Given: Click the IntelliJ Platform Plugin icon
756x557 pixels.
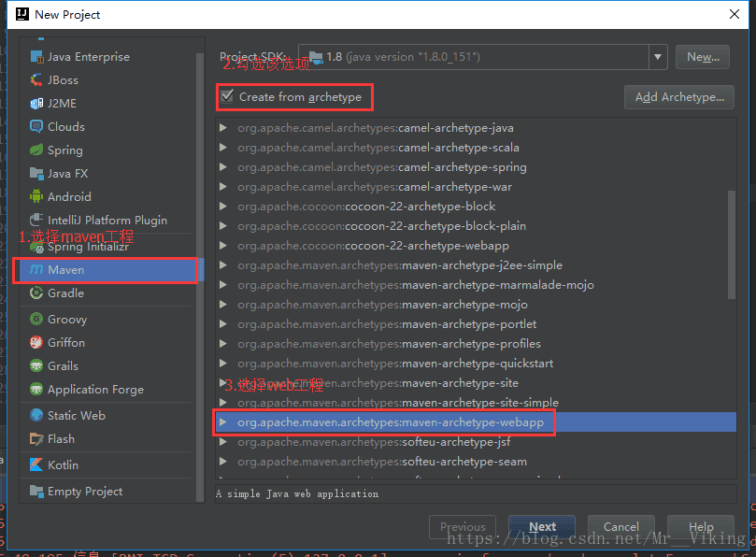Looking at the screenshot, I should click(x=36, y=220).
